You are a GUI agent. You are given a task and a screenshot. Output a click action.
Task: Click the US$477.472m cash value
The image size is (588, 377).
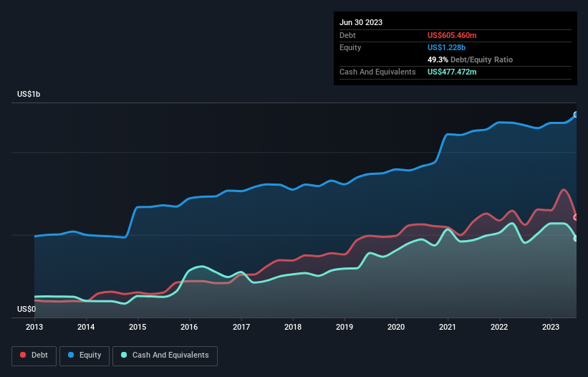click(x=452, y=72)
